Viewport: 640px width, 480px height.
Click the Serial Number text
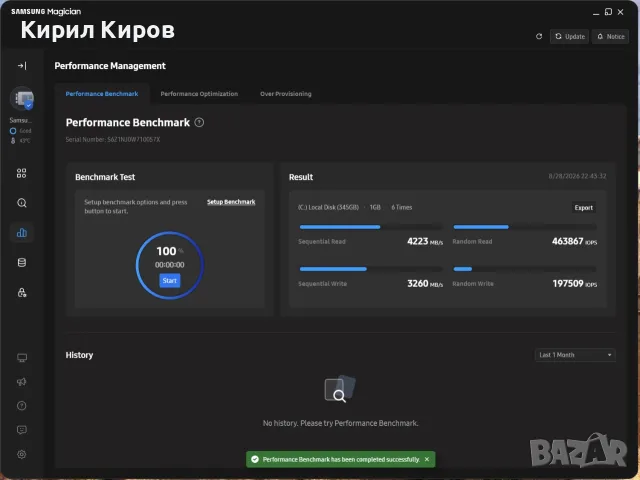point(113,140)
